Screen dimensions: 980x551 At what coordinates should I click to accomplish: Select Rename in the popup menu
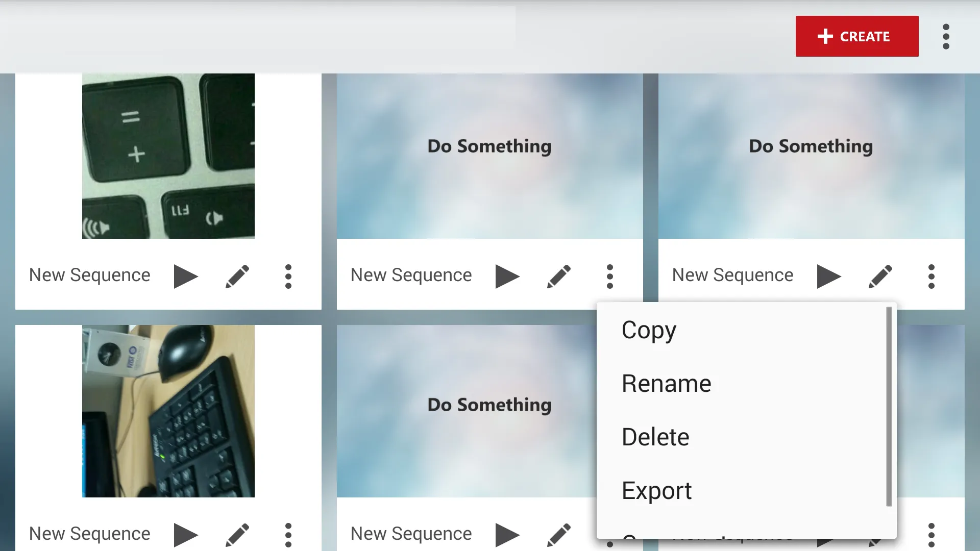point(666,384)
